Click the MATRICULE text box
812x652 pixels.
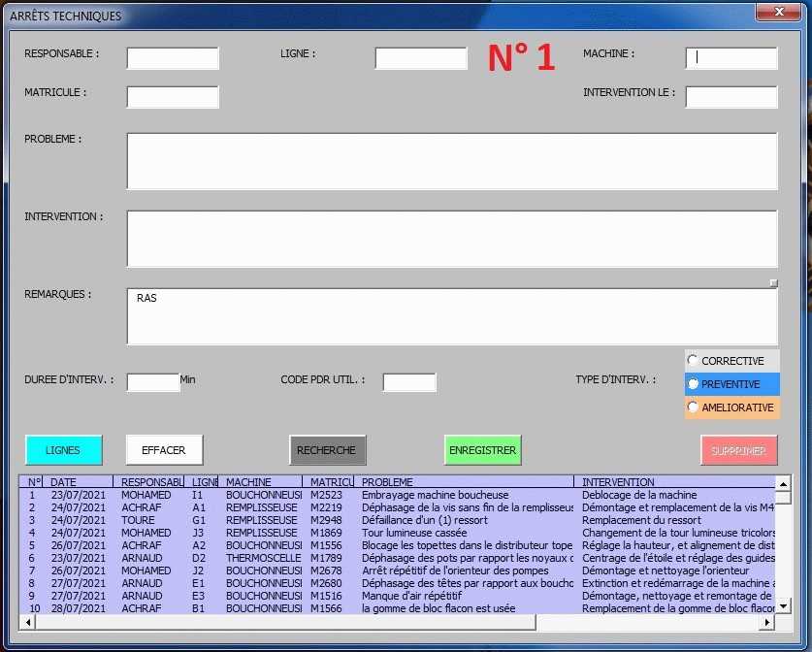[173, 97]
